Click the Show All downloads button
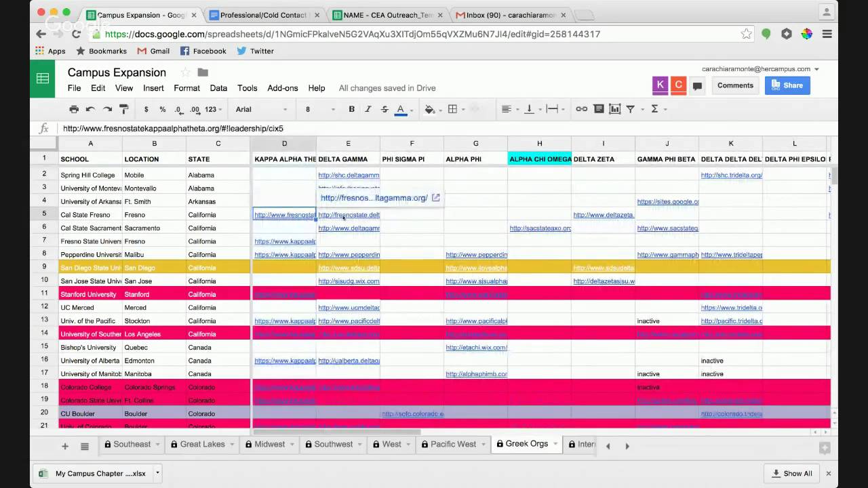 point(791,473)
